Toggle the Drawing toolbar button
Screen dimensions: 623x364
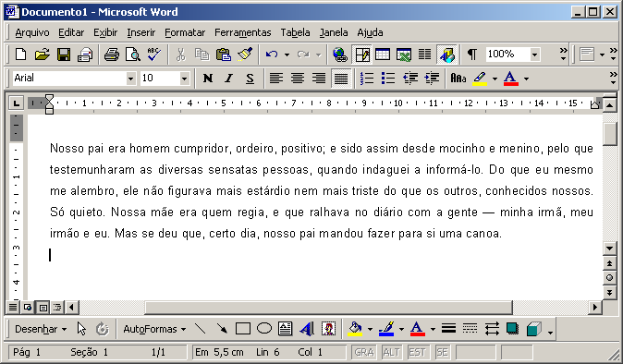point(446,54)
